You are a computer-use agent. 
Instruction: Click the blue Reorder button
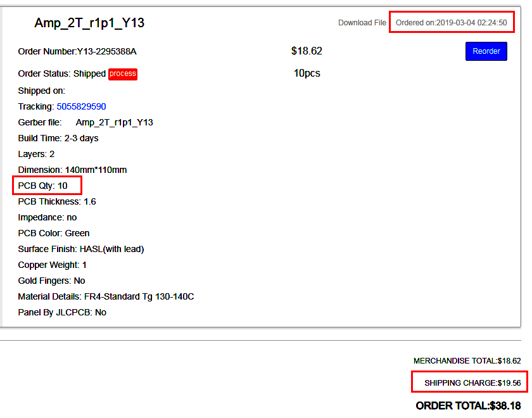tap(486, 51)
